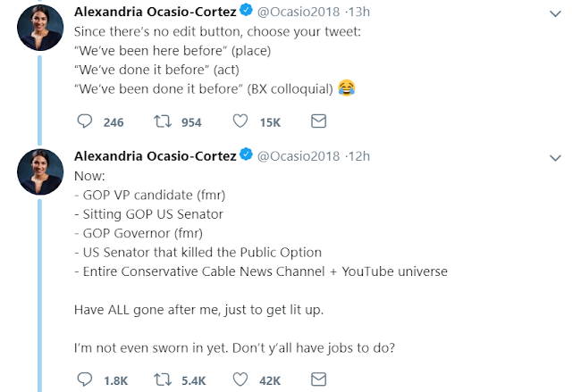Send first tweet via direct message
This screenshot has height=392, width=572.
317,121
